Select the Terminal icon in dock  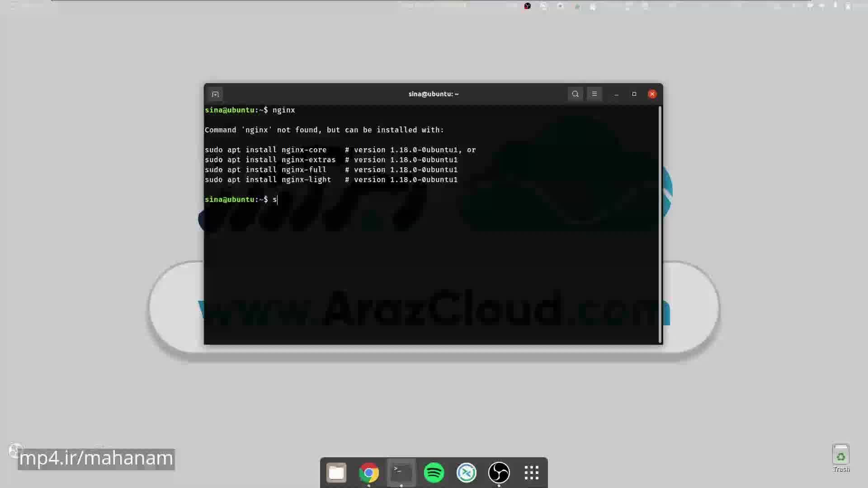coord(401,473)
